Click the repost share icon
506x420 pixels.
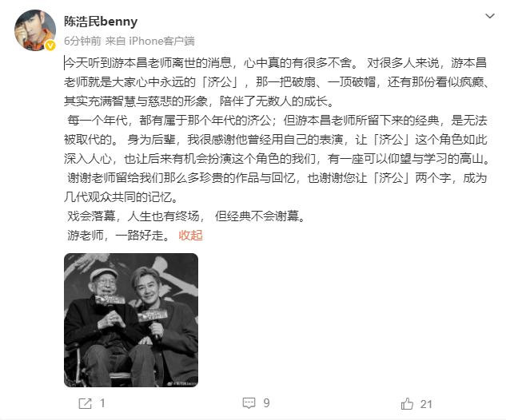point(86,403)
